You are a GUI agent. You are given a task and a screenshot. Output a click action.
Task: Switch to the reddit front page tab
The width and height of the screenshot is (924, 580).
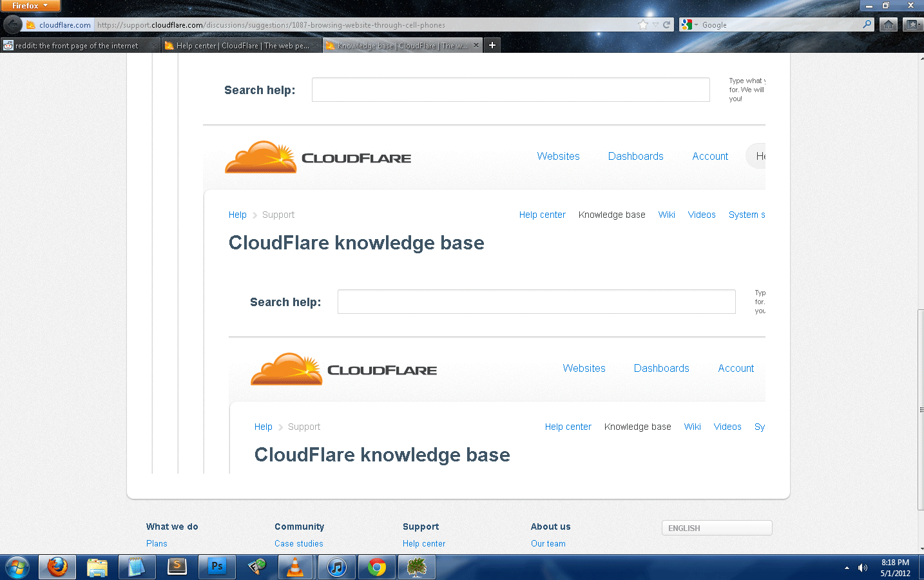(80, 45)
